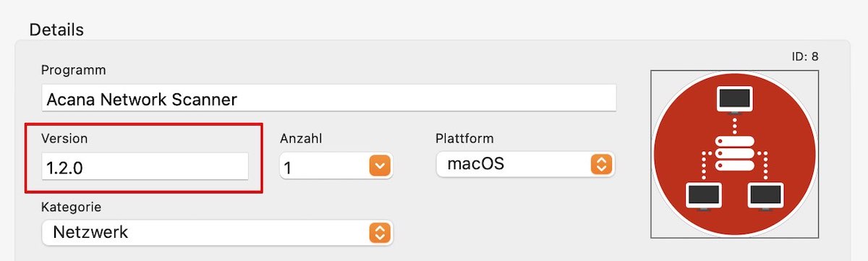Screen dimensions: 868x261
Task: Click the orange chevron button beside macOS
Action: pos(601,164)
